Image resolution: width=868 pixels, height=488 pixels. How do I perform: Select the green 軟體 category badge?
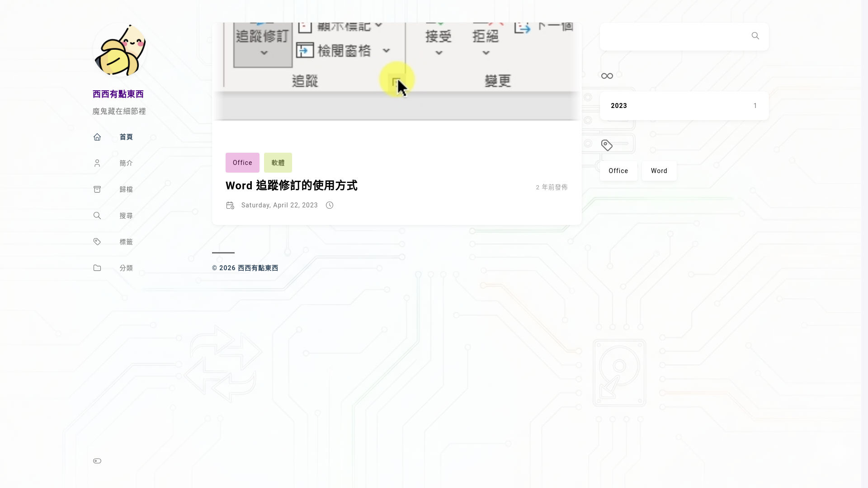pyautogui.click(x=278, y=163)
